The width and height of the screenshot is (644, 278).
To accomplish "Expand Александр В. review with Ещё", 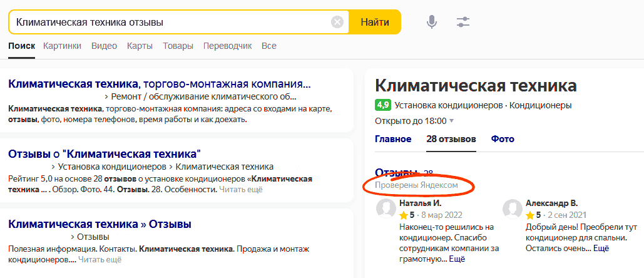I will pos(601,249).
